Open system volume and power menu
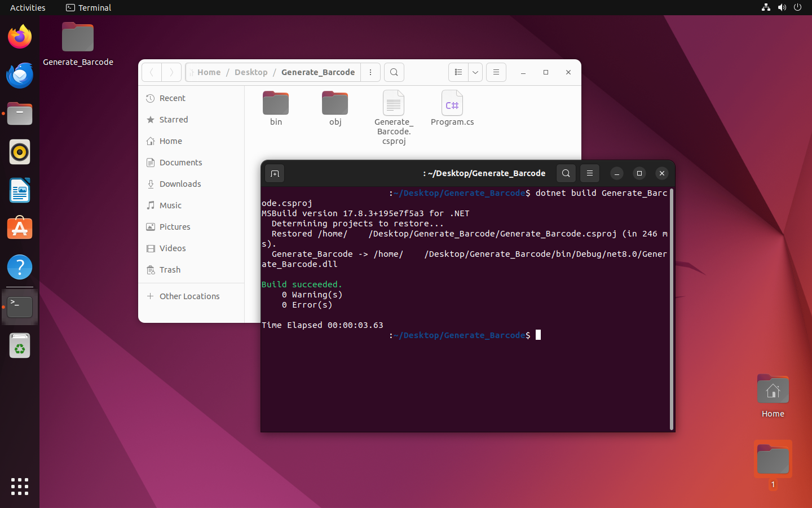Screen dimensions: 812x508 click(782, 7)
